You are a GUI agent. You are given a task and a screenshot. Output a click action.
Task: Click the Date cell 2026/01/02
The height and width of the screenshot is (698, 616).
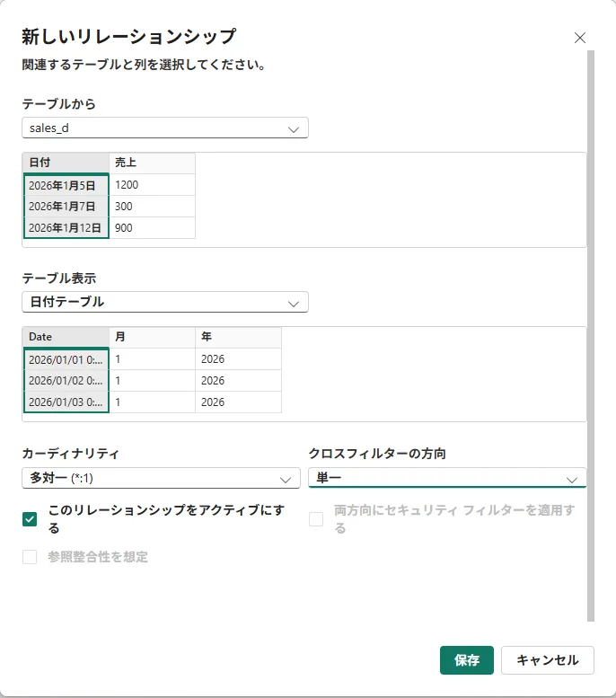pos(66,381)
